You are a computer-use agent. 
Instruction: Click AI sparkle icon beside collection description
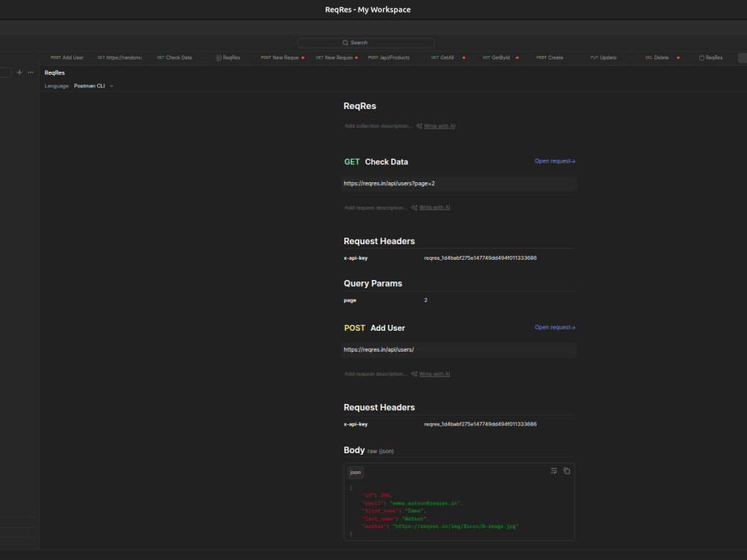coord(419,126)
